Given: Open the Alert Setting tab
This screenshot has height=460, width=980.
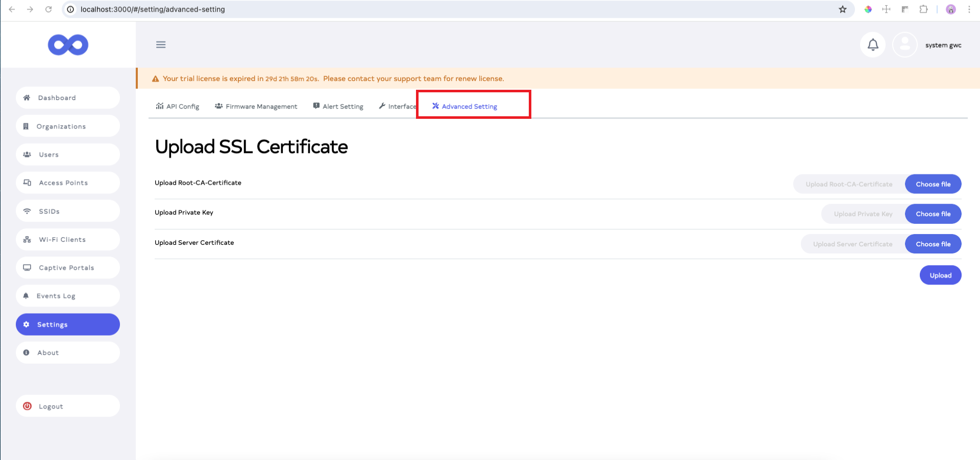Looking at the screenshot, I should pos(338,107).
